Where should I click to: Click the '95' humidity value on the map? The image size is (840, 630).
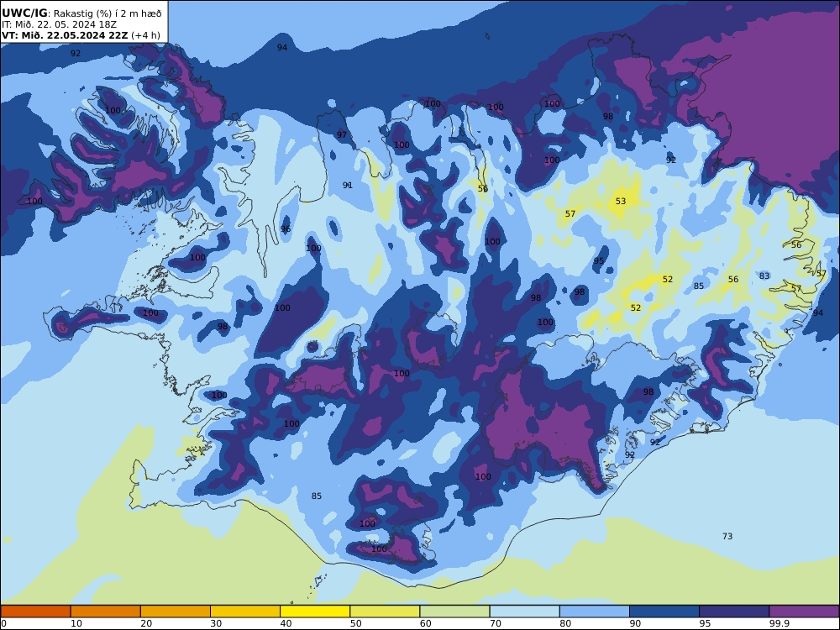point(598,261)
